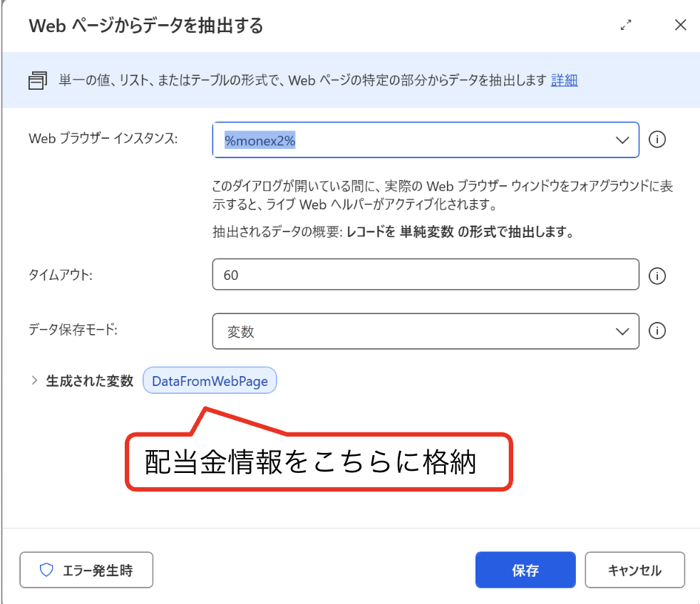Show info for the タイムアウト setting

coord(658,275)
